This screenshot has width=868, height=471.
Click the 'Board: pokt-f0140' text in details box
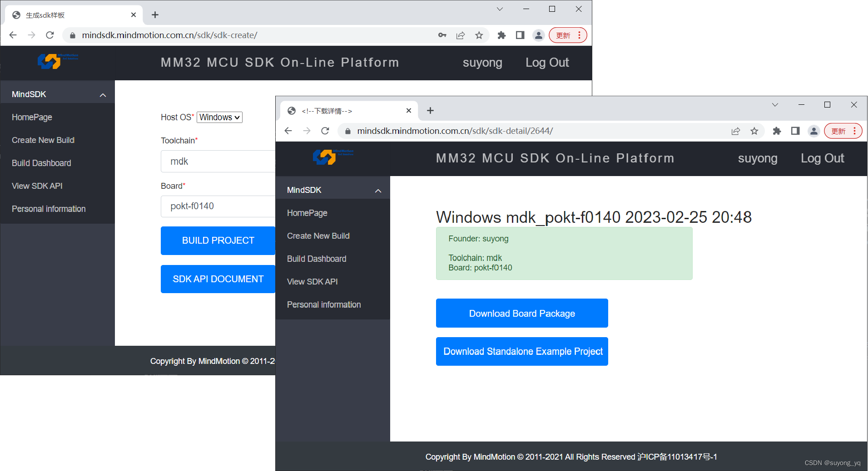(x=480, y=268)
